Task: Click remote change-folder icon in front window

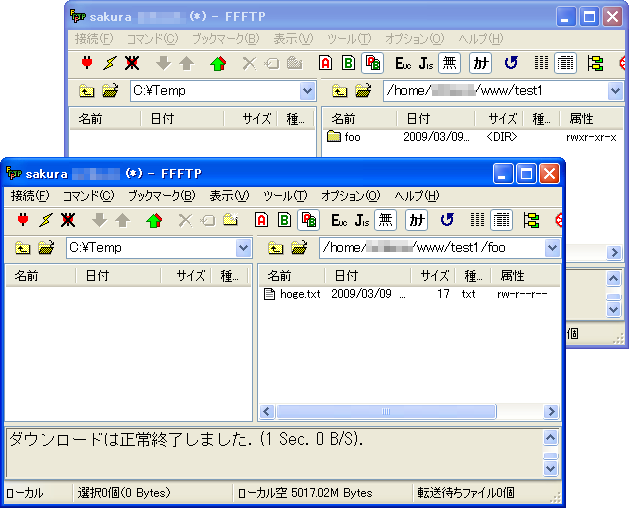Action: [299, 248]
